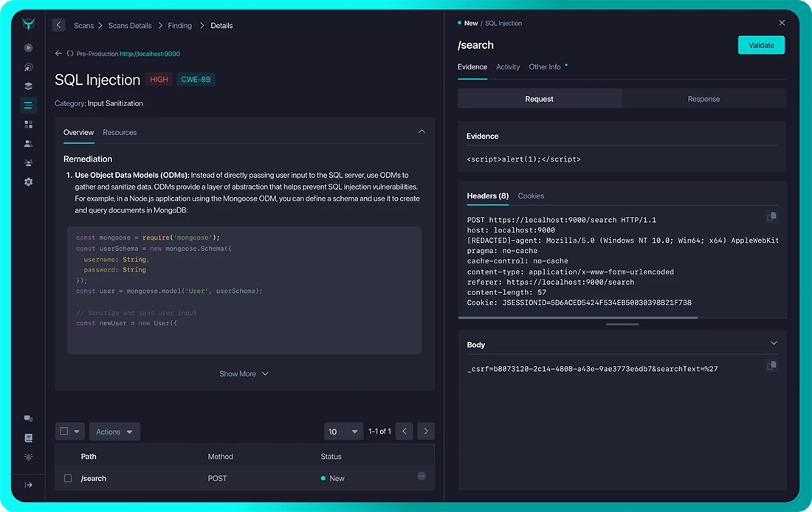Open the dashboard grid sidebar icon

29,124
